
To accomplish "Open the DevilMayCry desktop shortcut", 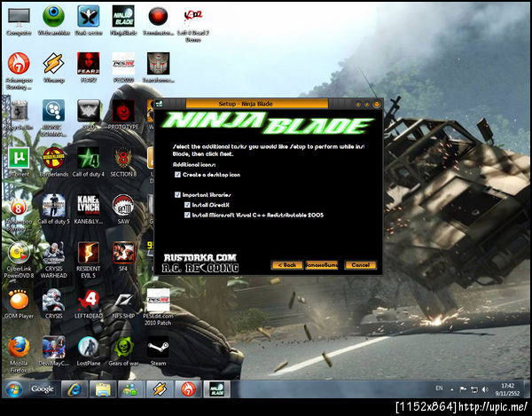I will tap(53, 351).
